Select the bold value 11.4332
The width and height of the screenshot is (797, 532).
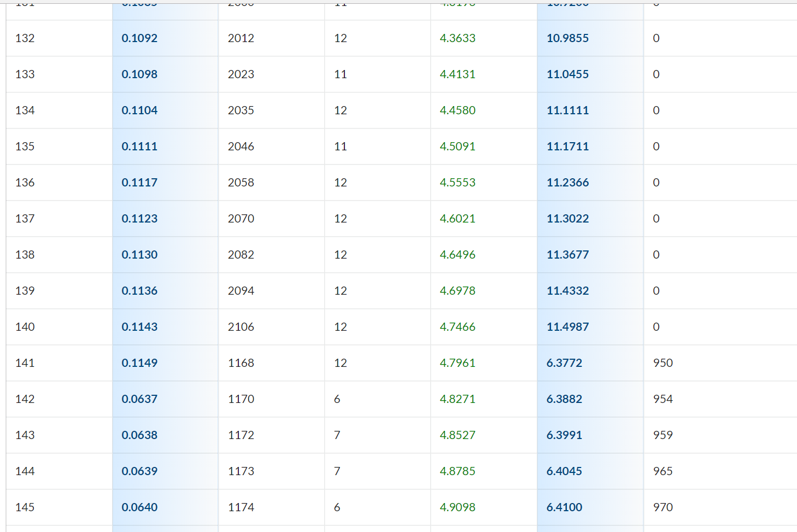[x=567, y=291]
